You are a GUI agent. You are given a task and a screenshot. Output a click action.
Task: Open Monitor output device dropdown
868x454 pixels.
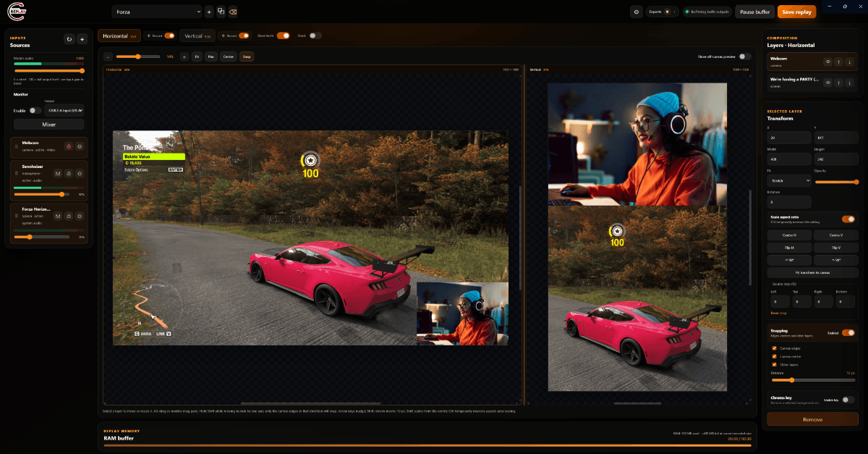(64, 111)
